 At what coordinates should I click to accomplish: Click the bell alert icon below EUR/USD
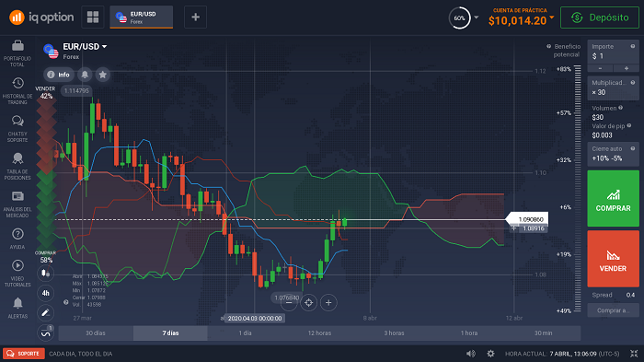(85, 75)
